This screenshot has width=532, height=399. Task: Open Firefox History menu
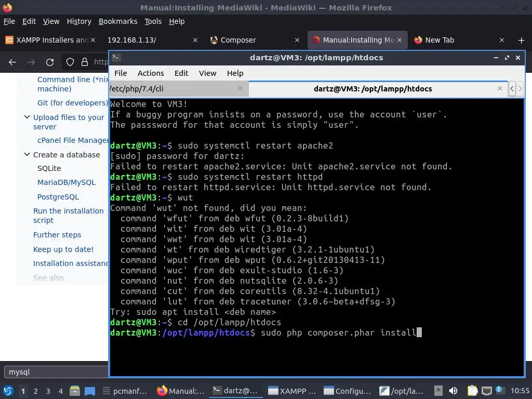click(x=79, y=21)
